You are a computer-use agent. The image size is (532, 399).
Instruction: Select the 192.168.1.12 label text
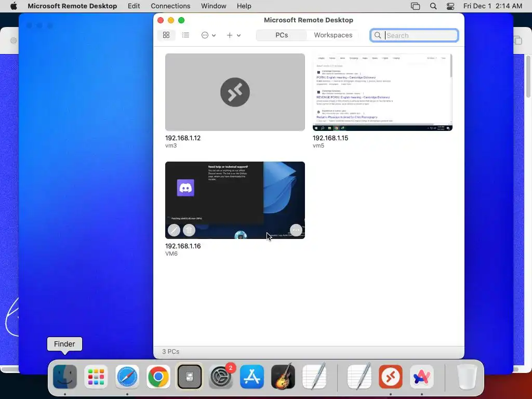[183, 138]
